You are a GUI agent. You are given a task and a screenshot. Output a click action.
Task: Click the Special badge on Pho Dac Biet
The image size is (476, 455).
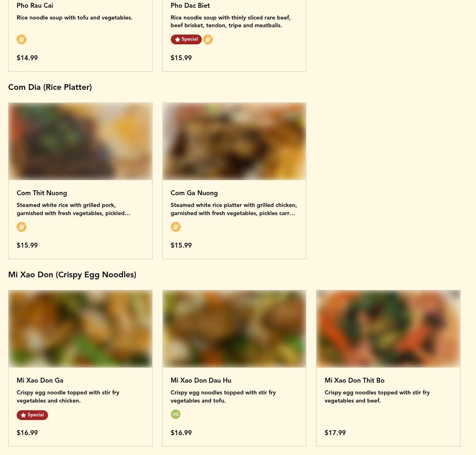(186, 39)
